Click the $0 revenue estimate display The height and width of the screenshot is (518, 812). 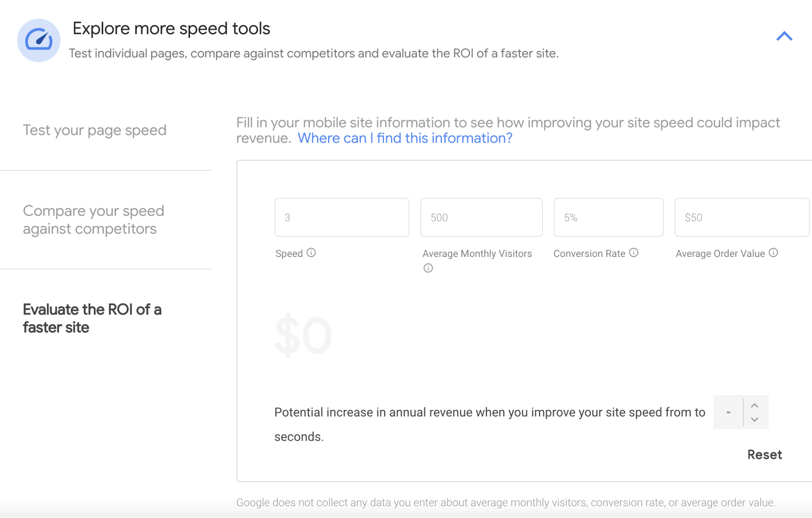click(x=303, y=335)
